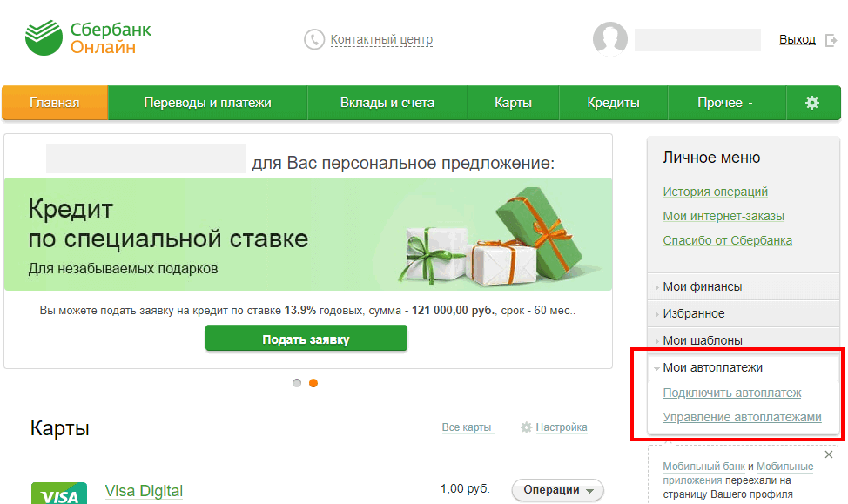The height and width of the screenshot is (504, 848).
Task: Click the phone icon beside Контактный центр
Action: [313, 39]
